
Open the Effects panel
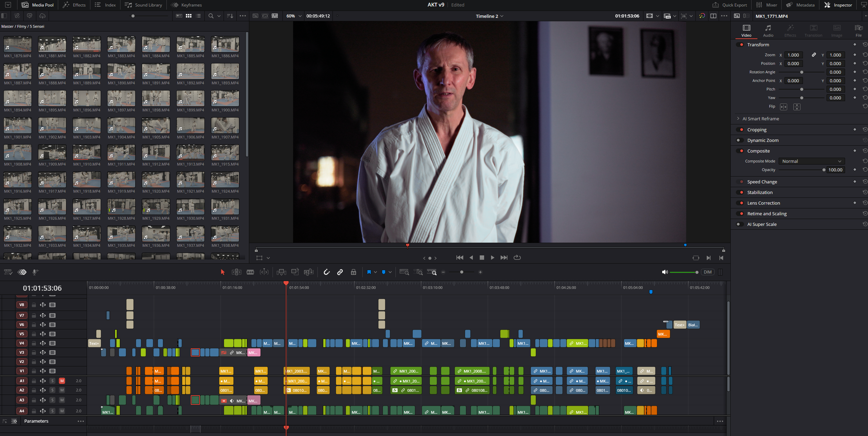coord(74,5)
